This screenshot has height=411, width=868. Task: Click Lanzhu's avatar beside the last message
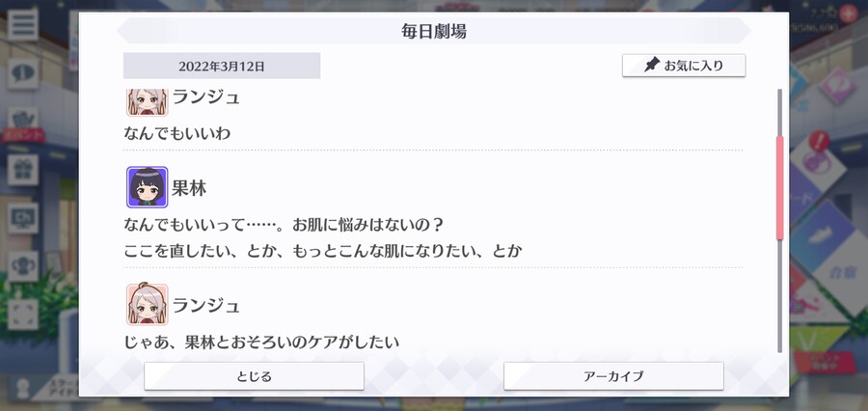(x=147, y=304)
